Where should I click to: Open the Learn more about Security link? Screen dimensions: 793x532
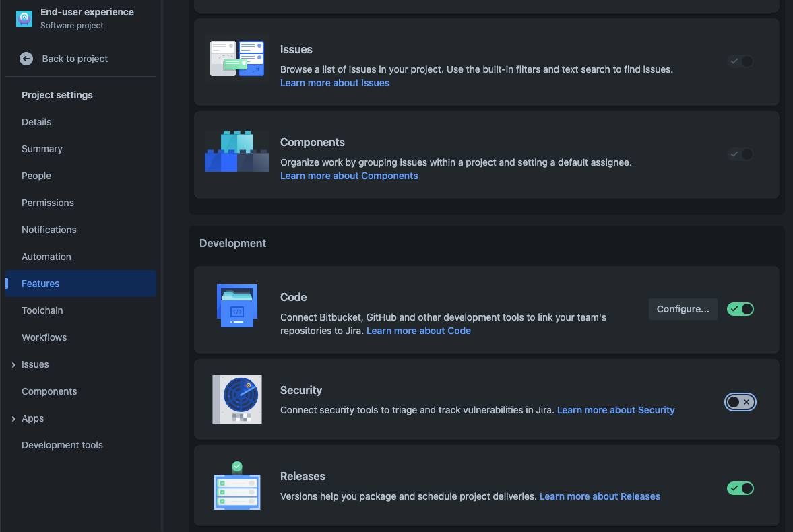616,410
